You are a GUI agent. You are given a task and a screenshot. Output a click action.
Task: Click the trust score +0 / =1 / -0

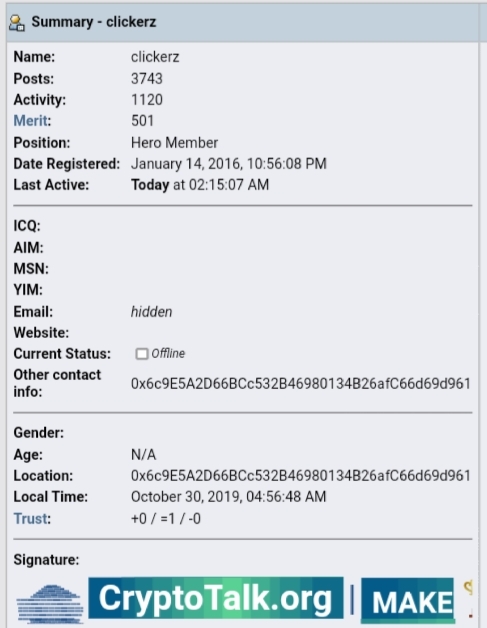[x=166, y=518]
